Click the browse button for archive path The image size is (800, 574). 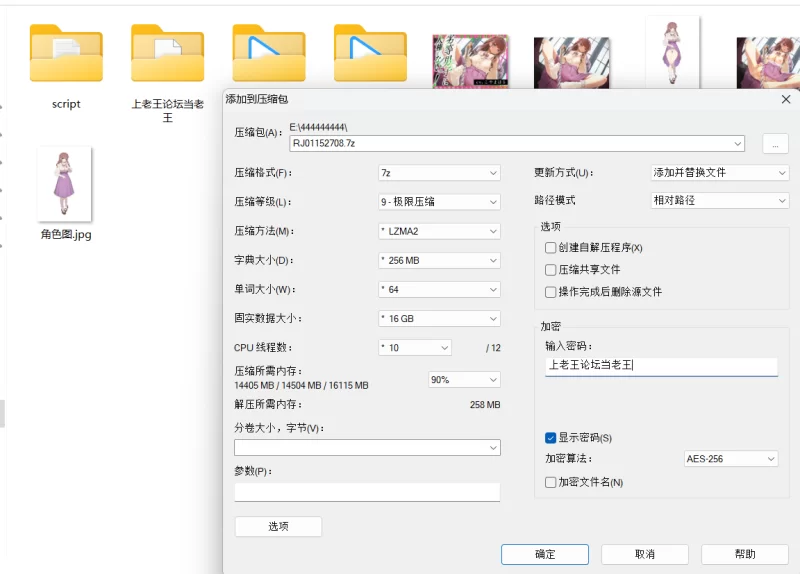click(775, 144)
